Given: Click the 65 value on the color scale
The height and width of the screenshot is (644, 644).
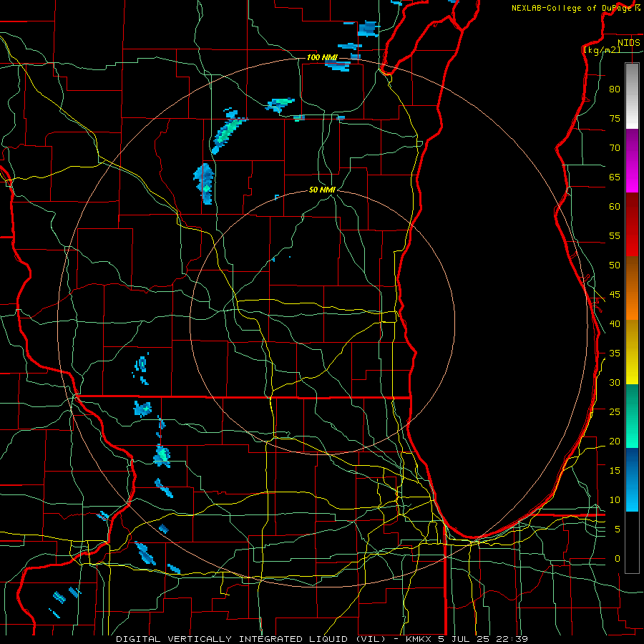Looking at the screenshot, I should pyautogui.click(x=615, y=177).
